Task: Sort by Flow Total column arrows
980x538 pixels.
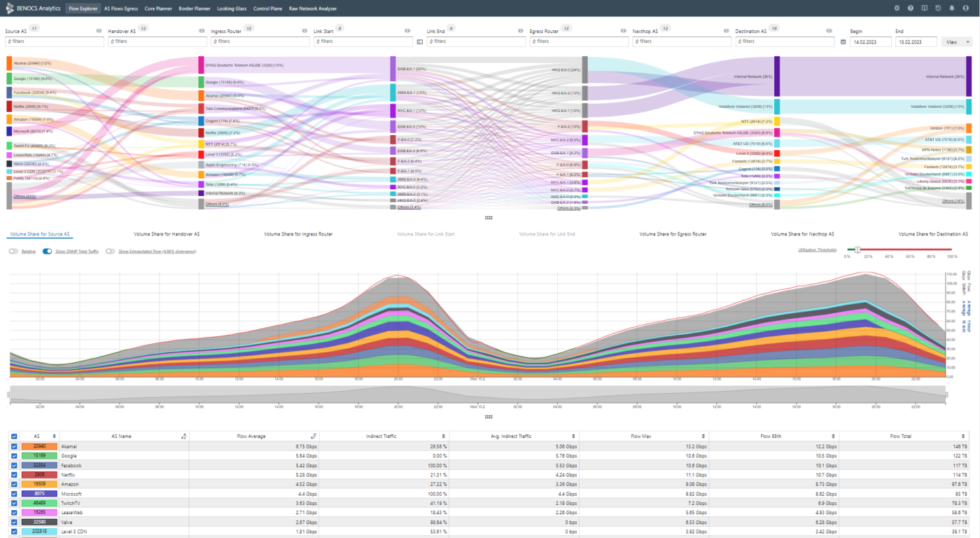Action: click(964, 436)
